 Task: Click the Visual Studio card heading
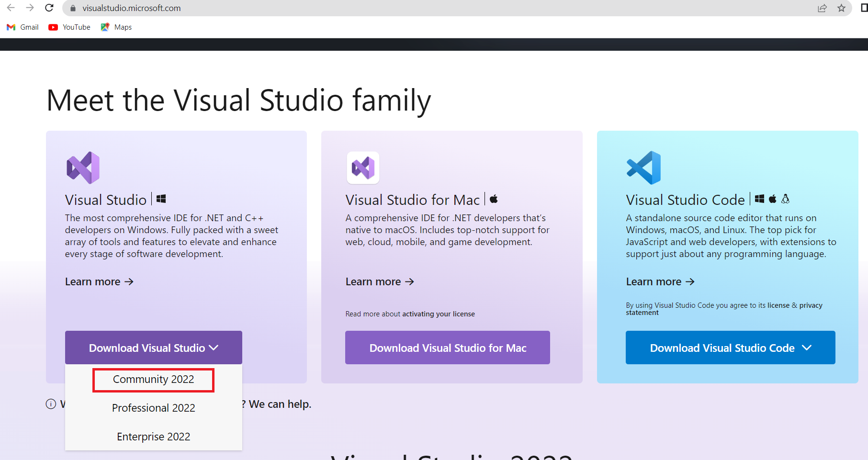tap(106, 200)
